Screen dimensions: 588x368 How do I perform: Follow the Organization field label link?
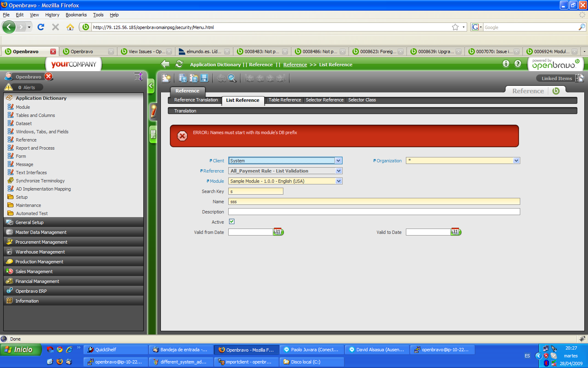pos(389,161)
